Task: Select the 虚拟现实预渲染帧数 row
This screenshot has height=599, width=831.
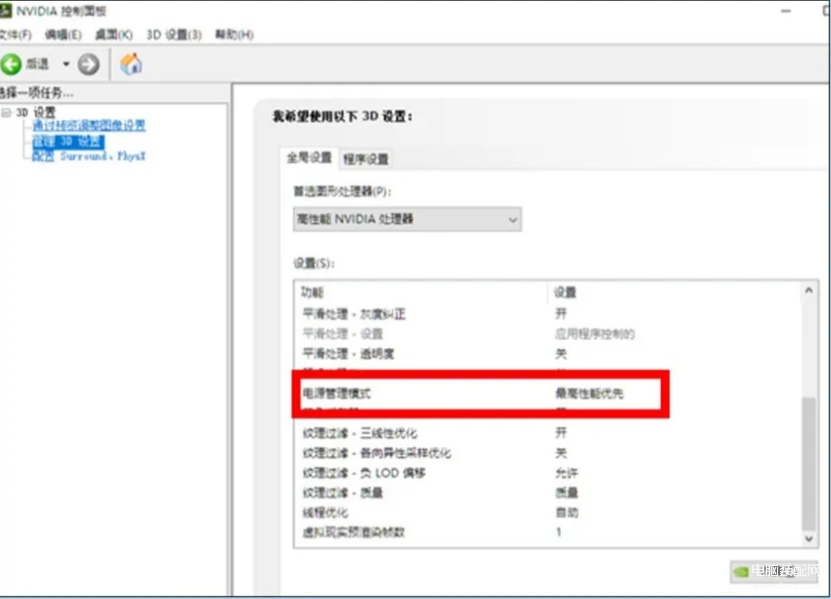Action: point(547,532)
